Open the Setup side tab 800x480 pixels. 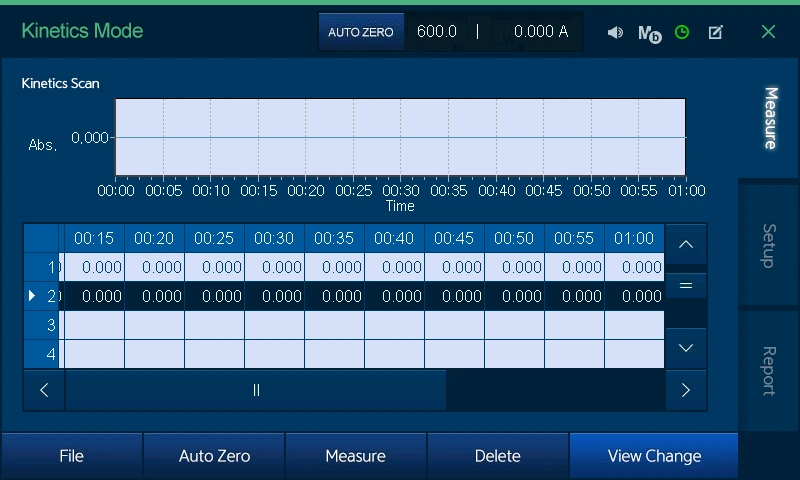770,245
